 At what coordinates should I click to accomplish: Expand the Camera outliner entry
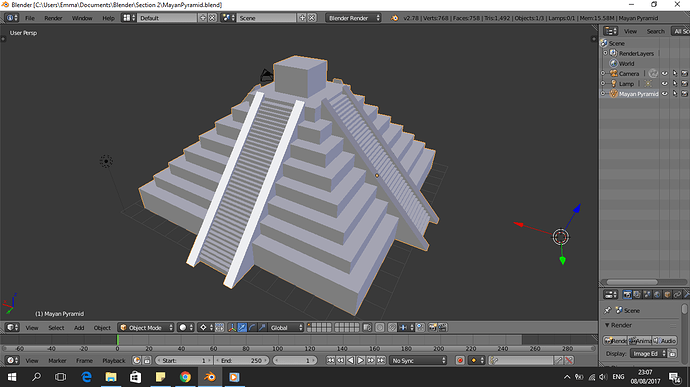pos(603,74)
